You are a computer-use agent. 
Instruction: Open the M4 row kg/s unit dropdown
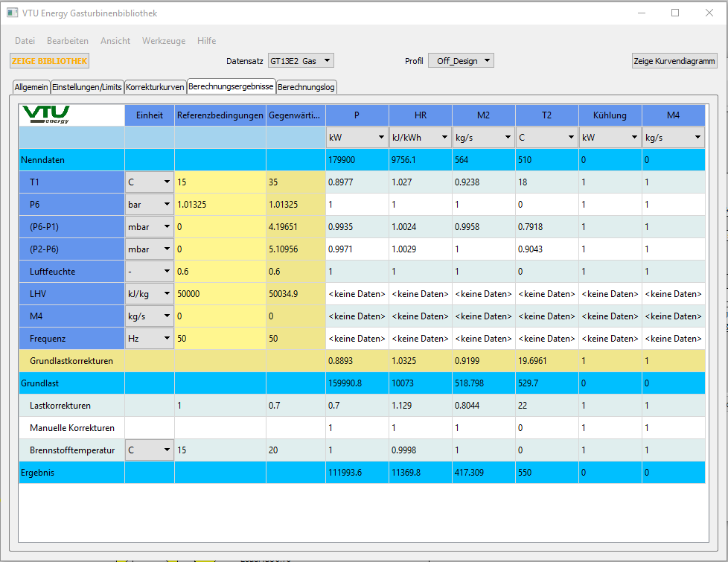[x=150, y=316]
